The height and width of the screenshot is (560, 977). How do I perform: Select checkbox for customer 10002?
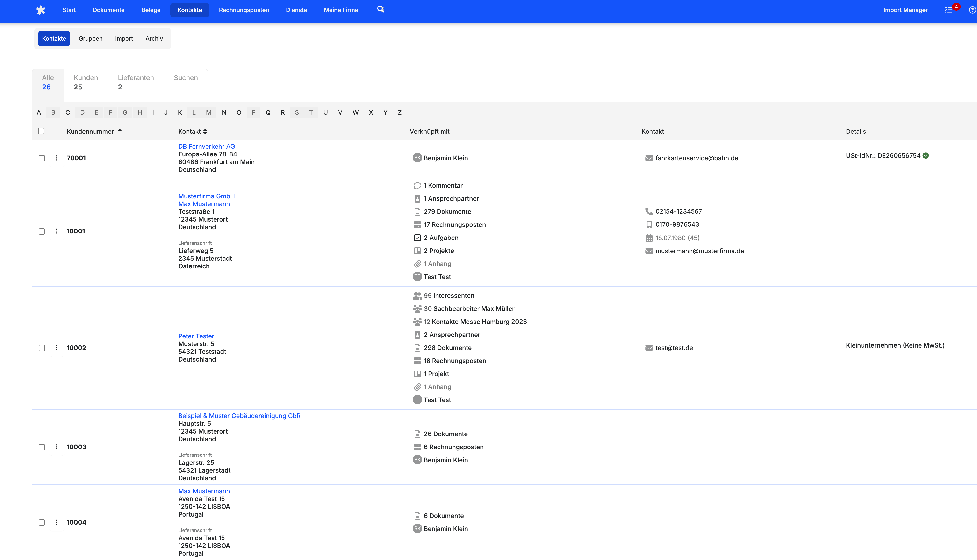pyautogui.click(x=42, y=348)
